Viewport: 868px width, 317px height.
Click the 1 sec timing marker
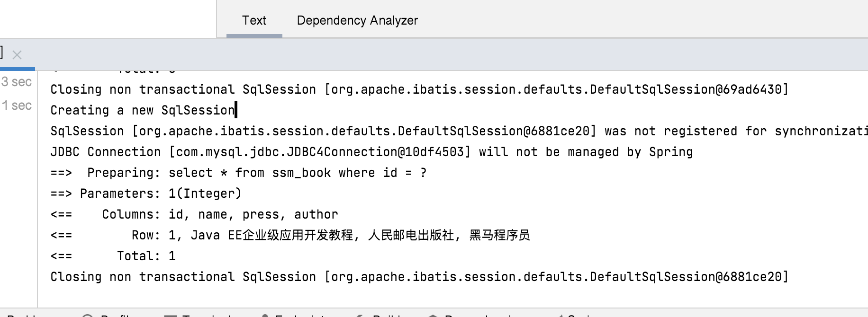point(17,105)
